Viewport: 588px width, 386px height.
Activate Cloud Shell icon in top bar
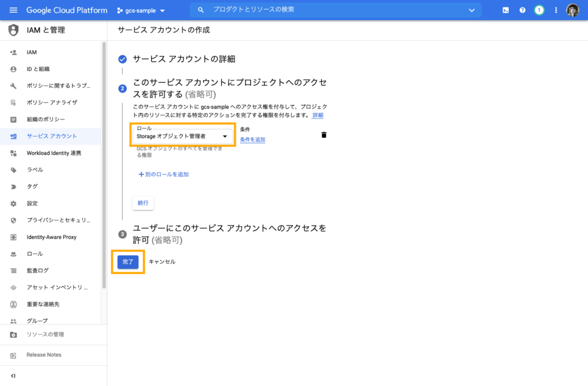click(x=506, y=10)
